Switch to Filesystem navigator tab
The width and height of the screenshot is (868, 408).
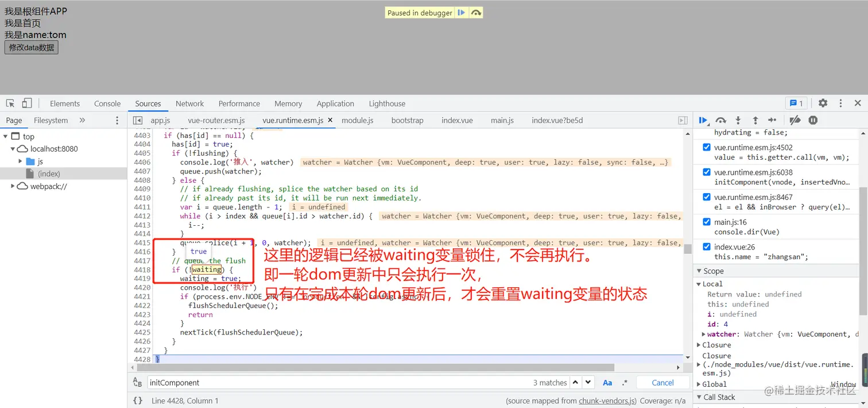(x=51, y=120)
